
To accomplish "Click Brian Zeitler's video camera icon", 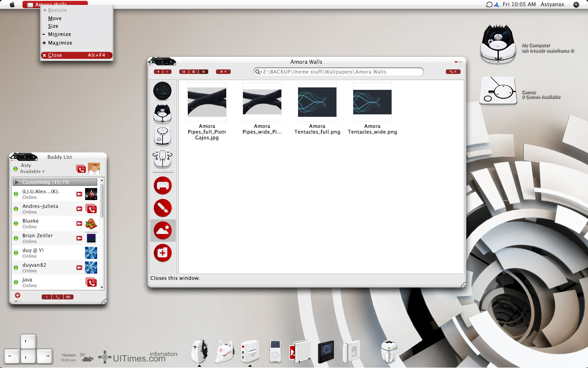I will (79, 238).
